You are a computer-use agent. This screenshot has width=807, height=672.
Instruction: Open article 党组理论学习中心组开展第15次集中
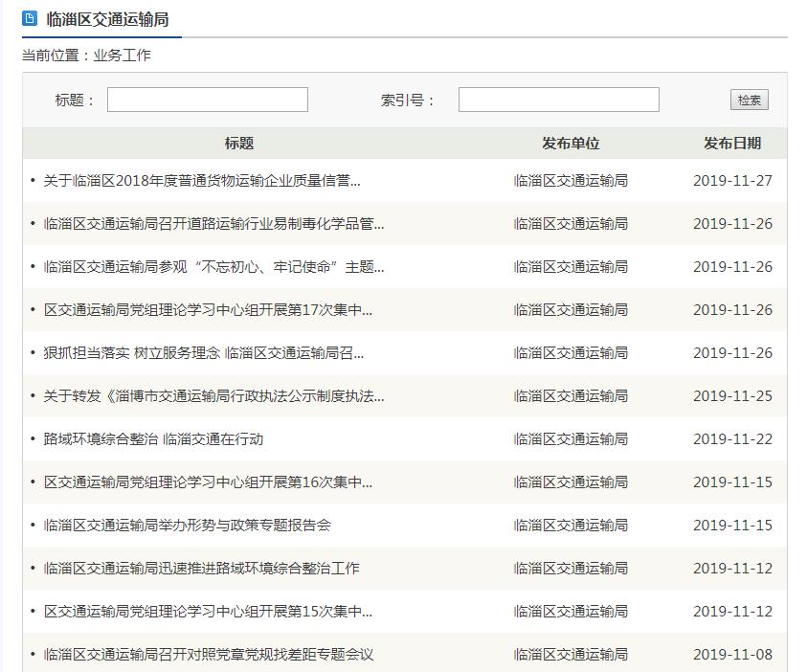[x=208, y=612]
